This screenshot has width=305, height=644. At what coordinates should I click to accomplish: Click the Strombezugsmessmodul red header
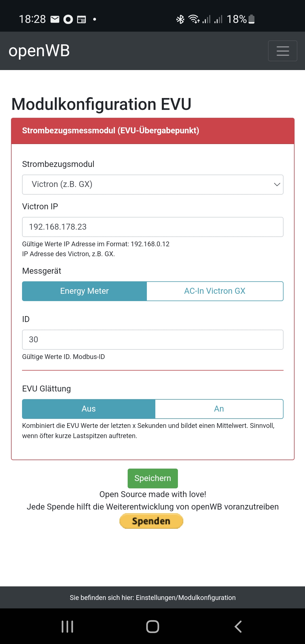153,131
